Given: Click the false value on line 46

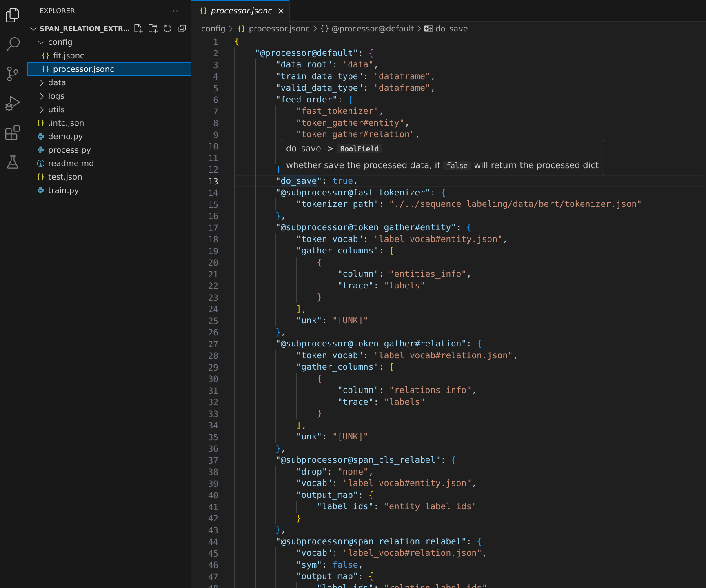Looking at the screenshot, I should [345, 565].
